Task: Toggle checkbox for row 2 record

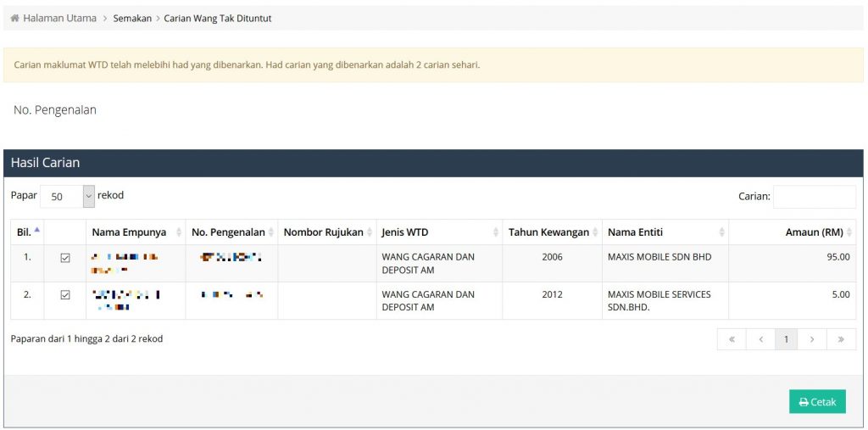Action: click(x=65, y=295)
